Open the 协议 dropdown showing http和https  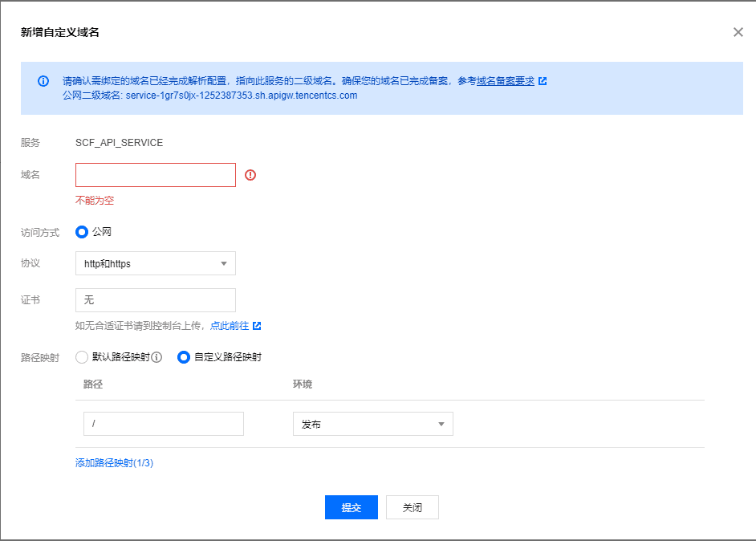(155, 263)
